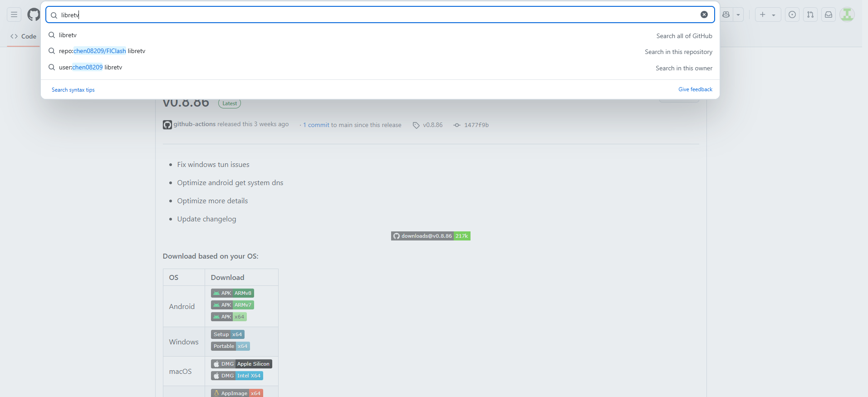
Task: Open the Pull requests icon in header
Action: click(x=810, y=15)
